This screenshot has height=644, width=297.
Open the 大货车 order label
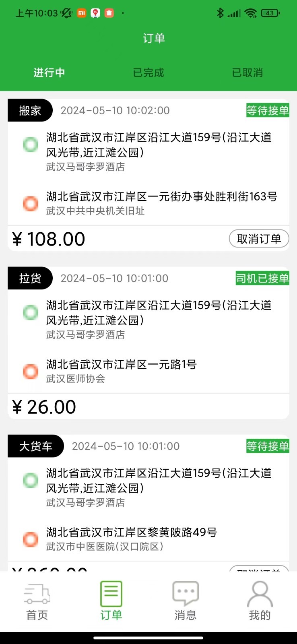[36, 446]
